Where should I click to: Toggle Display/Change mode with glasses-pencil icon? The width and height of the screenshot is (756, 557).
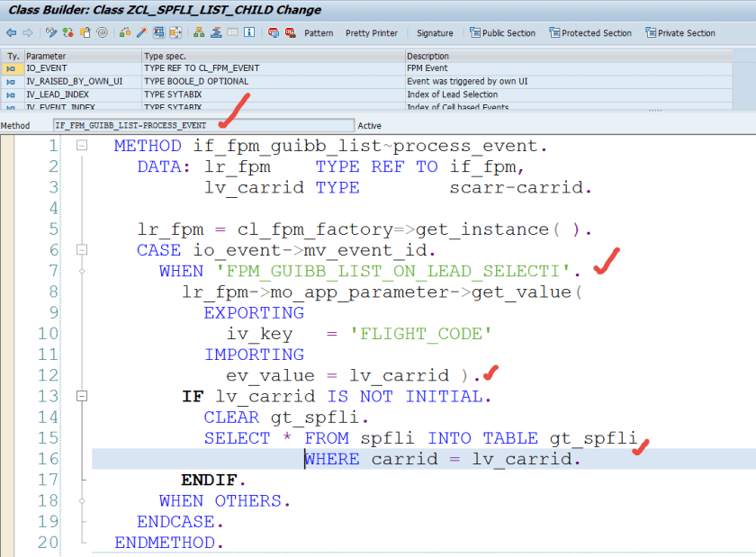tap(51, 32)
